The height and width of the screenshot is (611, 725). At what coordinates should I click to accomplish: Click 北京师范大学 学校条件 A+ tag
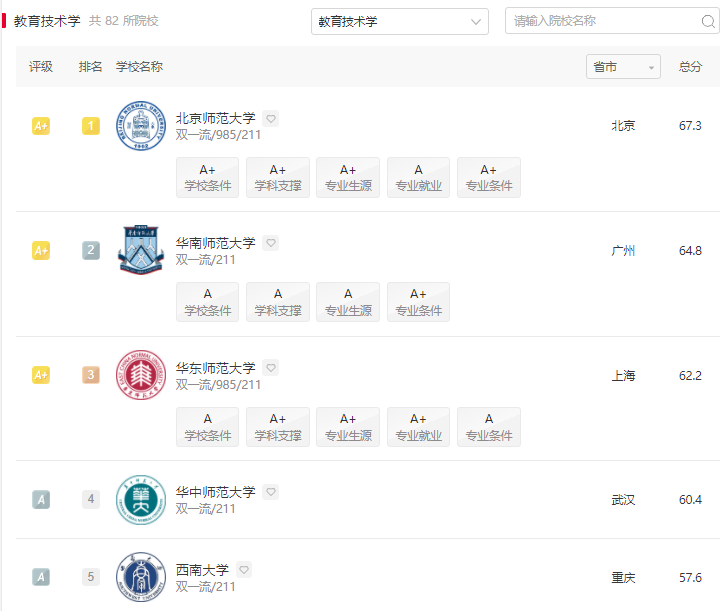(208, 178)
